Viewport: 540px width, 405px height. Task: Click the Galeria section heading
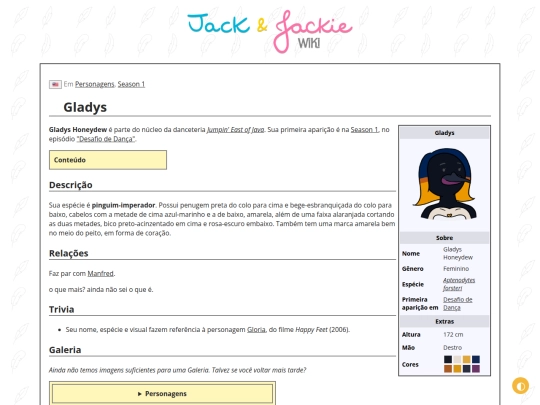point(65,350)
